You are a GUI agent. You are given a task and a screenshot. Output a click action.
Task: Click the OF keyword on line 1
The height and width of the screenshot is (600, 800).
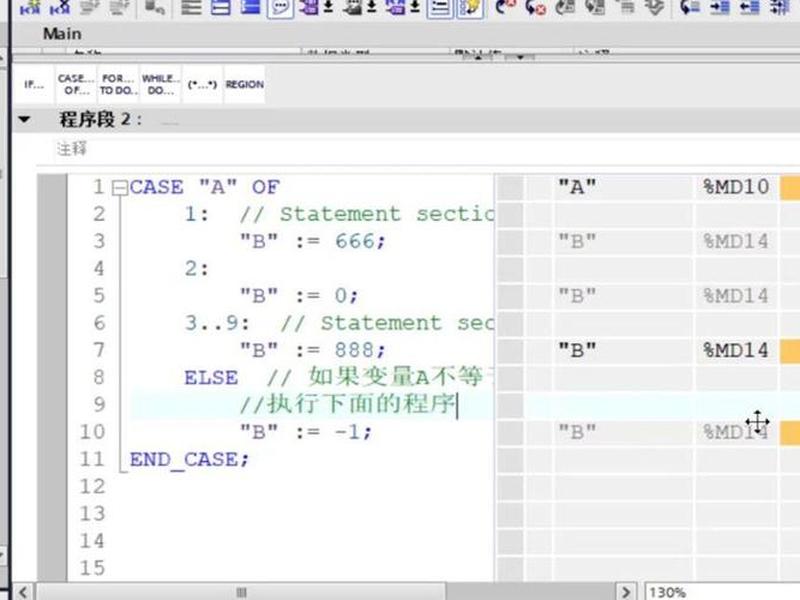tap(265, 187)
